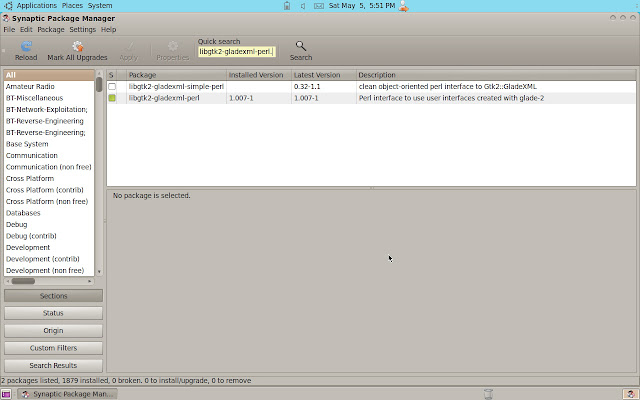Select the libgtk2-gladexml-perl package name
The image size is (640, 400).
coord(164,98)
